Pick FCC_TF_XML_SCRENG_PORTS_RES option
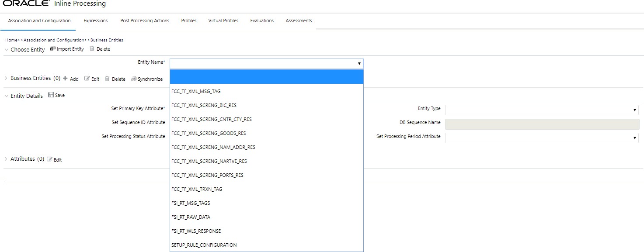 pos(267,175)
